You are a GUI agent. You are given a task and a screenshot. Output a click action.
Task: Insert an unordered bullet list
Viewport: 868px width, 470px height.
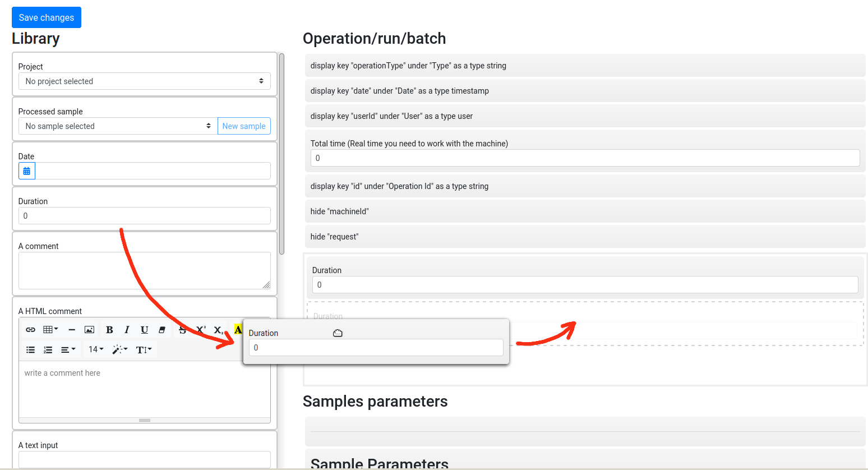click(31, 349)
